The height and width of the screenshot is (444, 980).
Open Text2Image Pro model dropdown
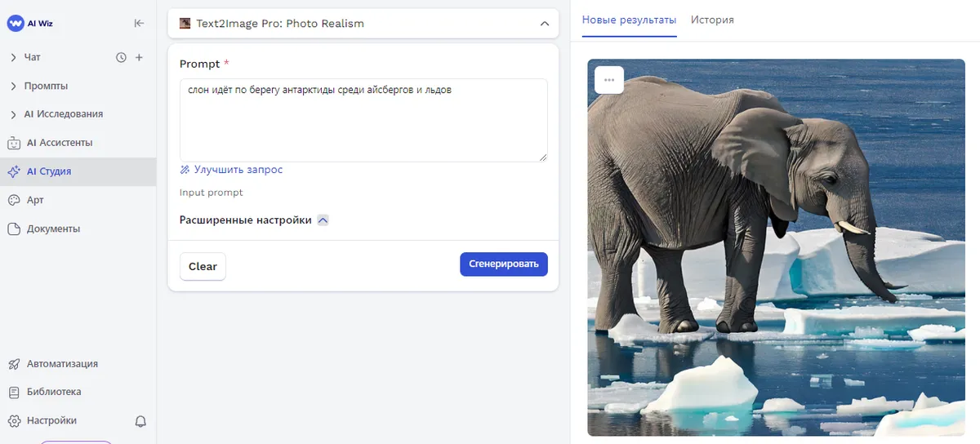coord(363,24)
